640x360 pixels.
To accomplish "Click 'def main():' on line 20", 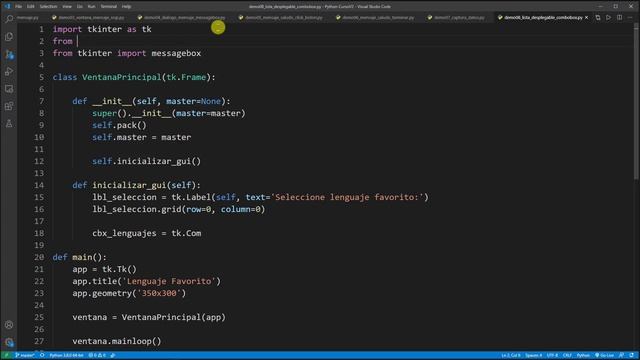I will 80,257.
